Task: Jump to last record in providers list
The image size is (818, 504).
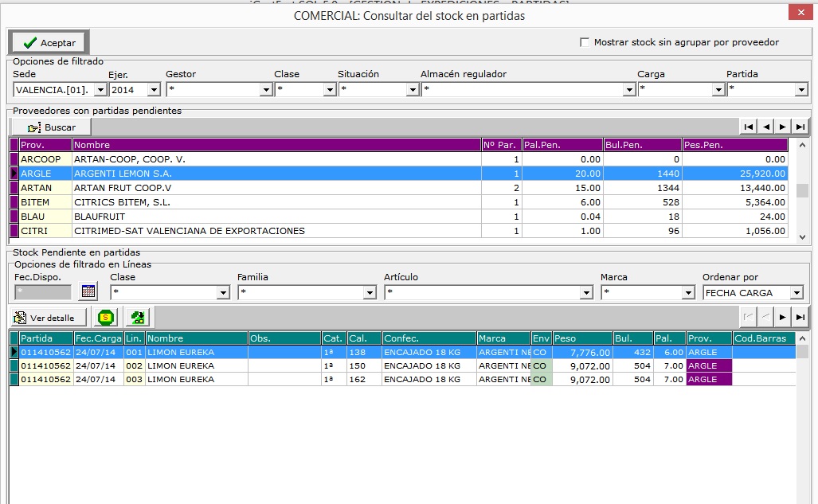Action: [x=800, y=127]
